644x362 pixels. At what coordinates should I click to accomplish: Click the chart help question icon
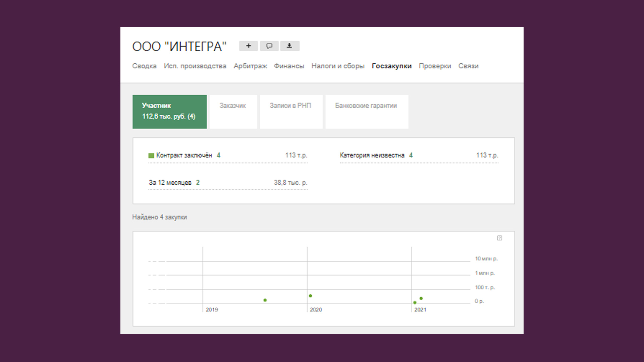499,238
